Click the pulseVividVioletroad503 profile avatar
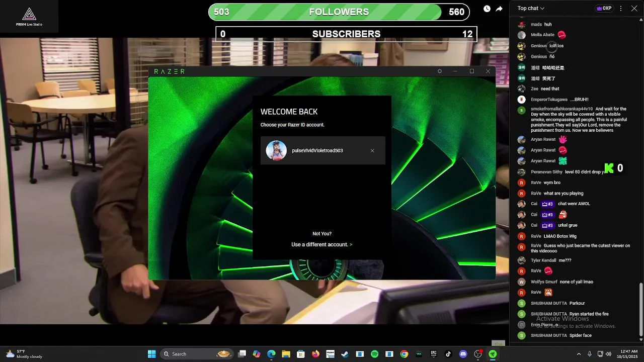Image resolution: width=644 pixels, height=362 pixels. [276, 150]
